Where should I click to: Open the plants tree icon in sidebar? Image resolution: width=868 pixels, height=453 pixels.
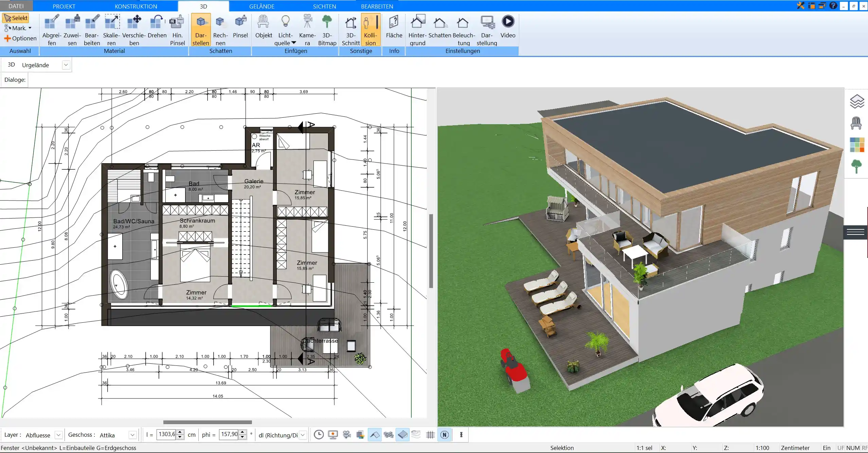[x=856, y=166]
